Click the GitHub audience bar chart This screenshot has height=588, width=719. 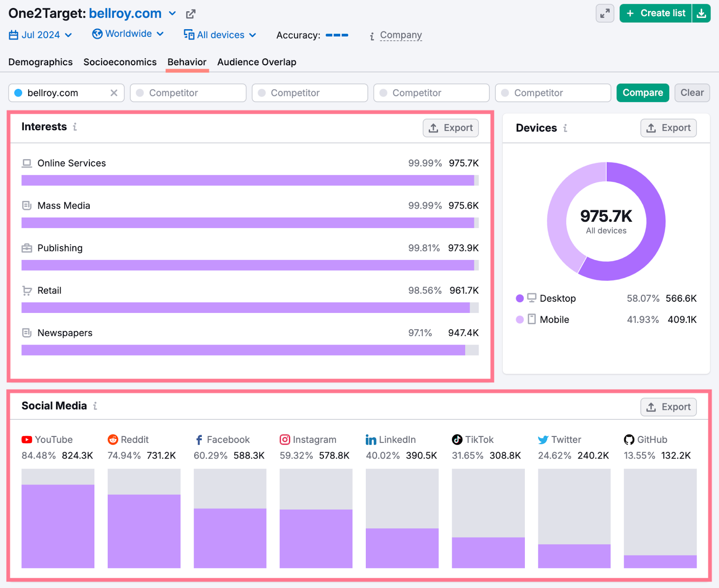click(661, 518)
